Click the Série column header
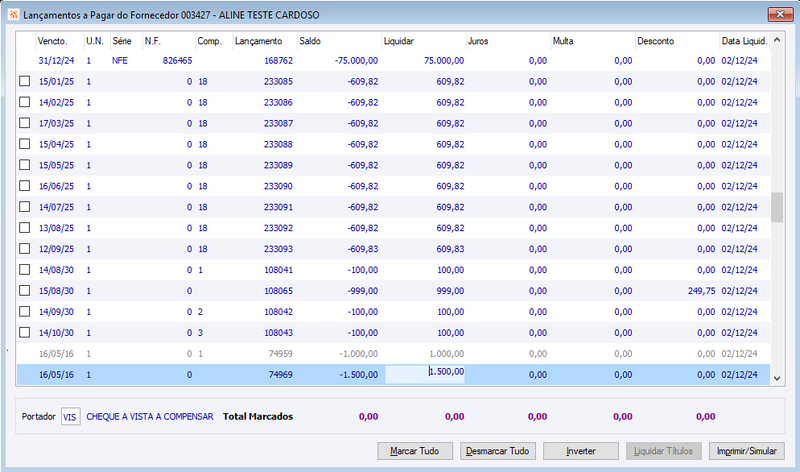The height and width of the screenshot is (472, 800). point(122,41)
